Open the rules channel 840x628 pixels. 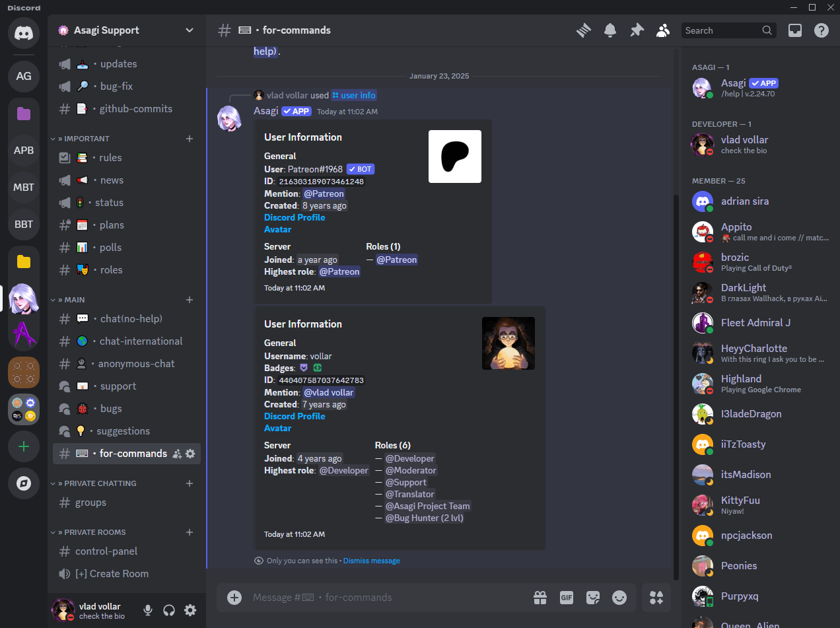[127, 158]
